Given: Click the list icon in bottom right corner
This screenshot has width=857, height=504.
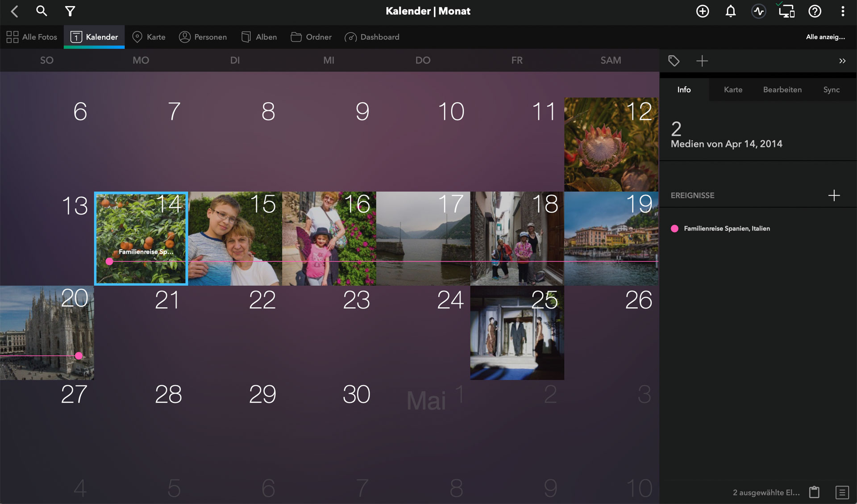Looking at the screenshot, I should (x=842, y=492).
